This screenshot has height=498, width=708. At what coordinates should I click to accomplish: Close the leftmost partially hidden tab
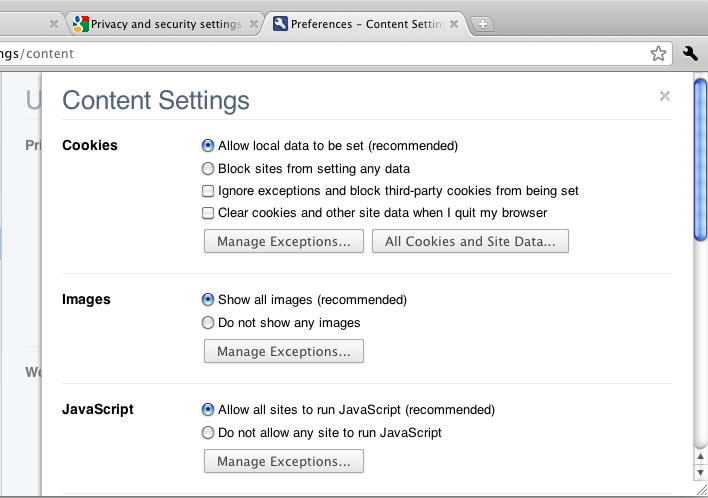tap(54, 24)
